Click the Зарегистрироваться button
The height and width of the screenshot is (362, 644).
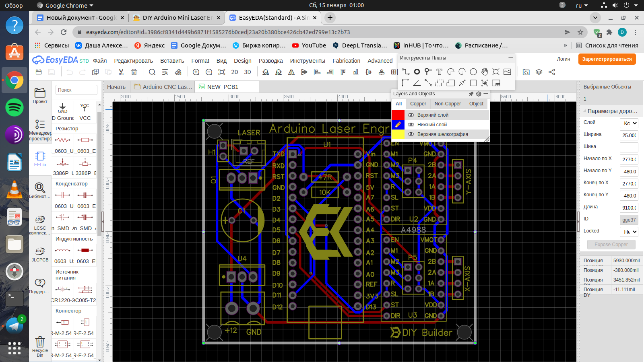click(607, 59)
